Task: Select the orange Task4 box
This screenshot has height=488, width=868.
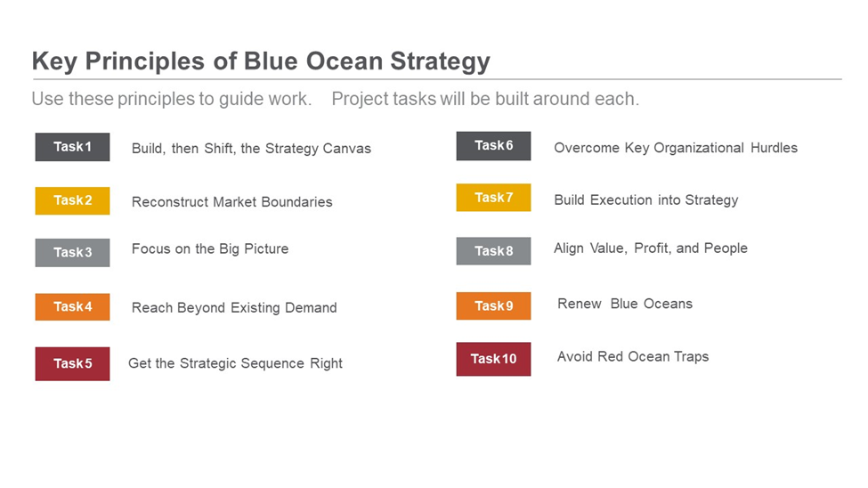Action: [x=72, y=307]
